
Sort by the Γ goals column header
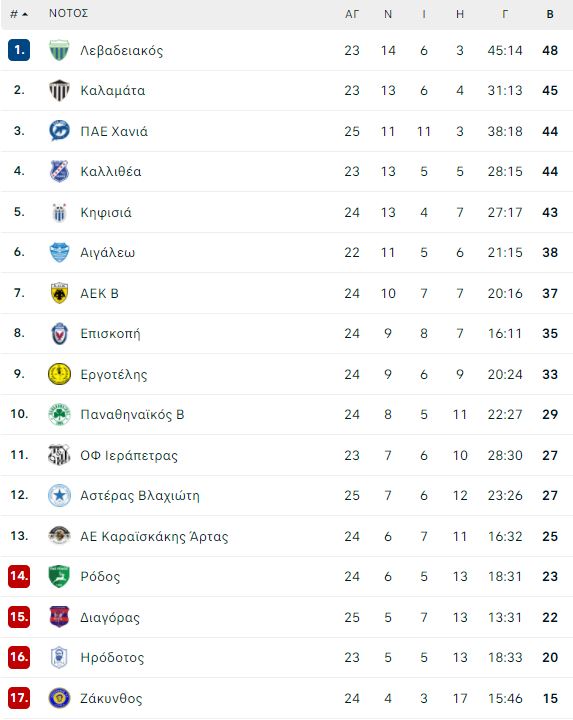tap(505, 14)
